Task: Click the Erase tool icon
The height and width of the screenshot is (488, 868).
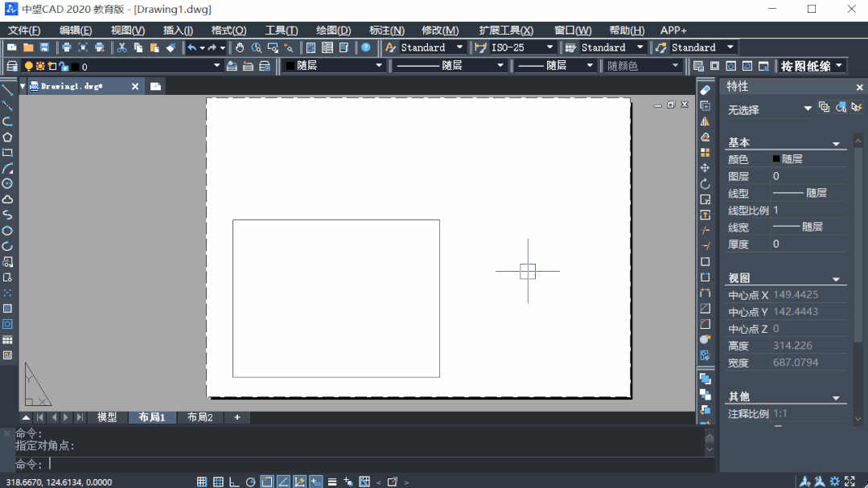Action: 705,90
